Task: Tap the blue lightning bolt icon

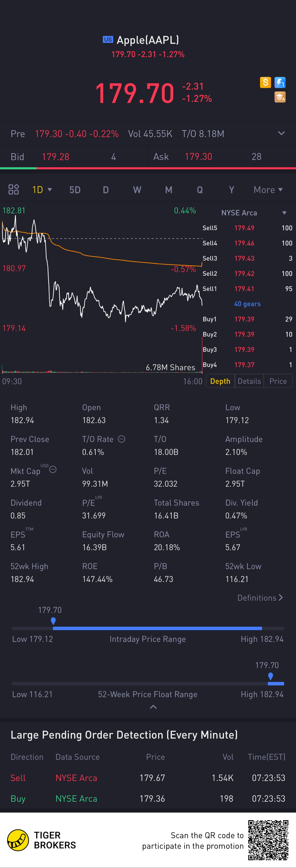Action: coord(280,82)
